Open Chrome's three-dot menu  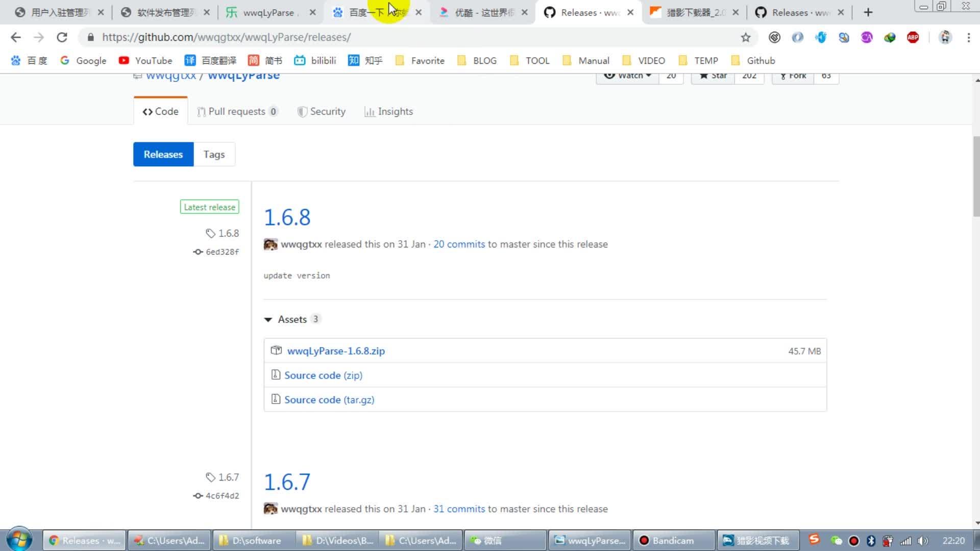coord(968,37)
